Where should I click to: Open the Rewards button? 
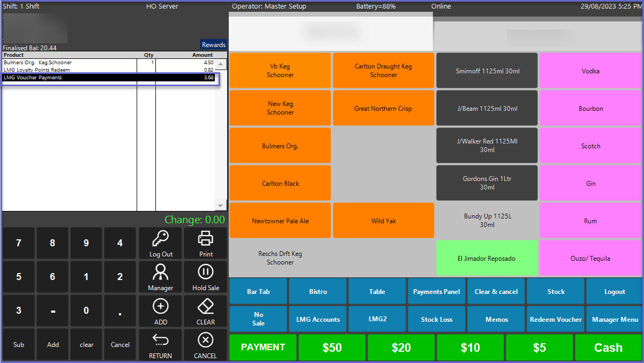click(x=214, y=45)
